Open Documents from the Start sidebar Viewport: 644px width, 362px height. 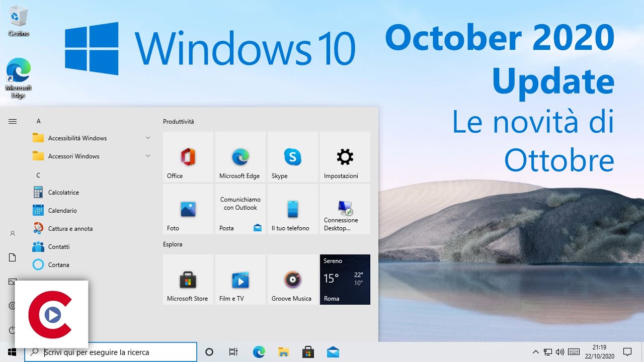13,257
